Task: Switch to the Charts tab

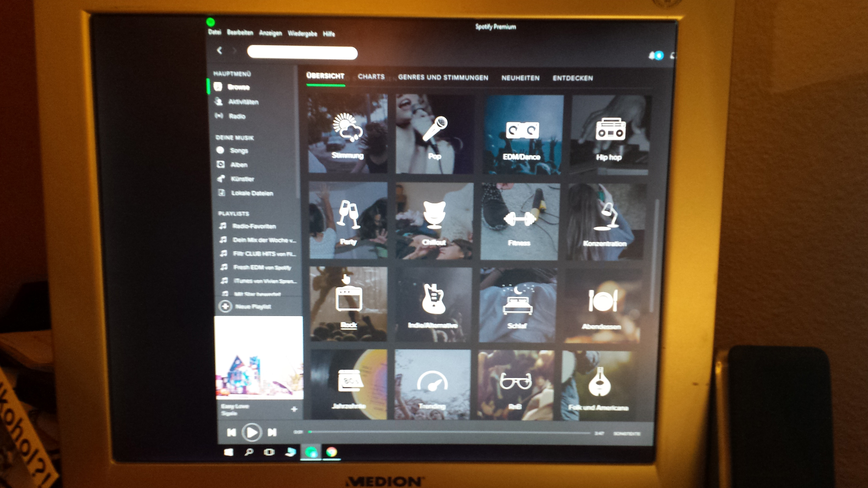Action: click(371, 76)
